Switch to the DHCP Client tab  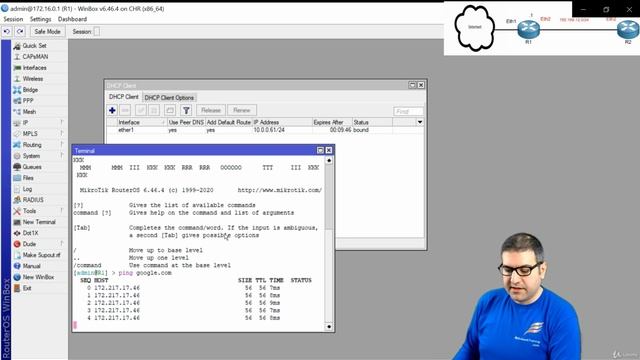(x=123, y=97)
